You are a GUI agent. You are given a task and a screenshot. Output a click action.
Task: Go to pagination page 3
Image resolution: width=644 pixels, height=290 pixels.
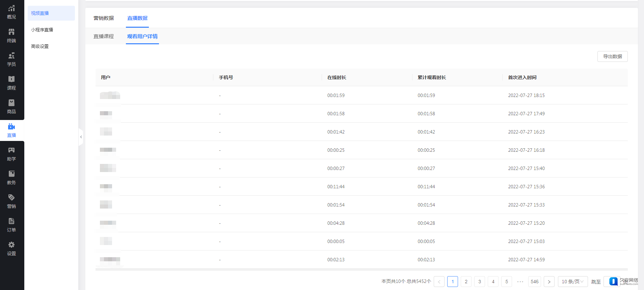[x=480, y=282]
